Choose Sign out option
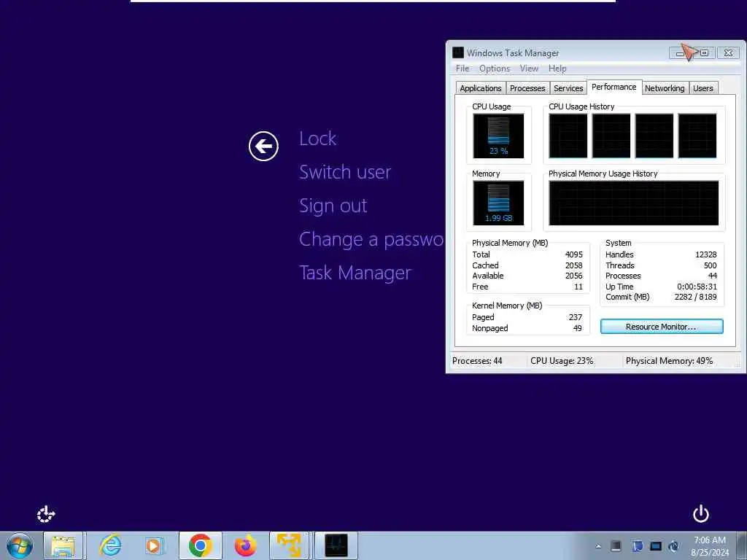Viewport: 747px width, 560px height. (x=333, y=206)
